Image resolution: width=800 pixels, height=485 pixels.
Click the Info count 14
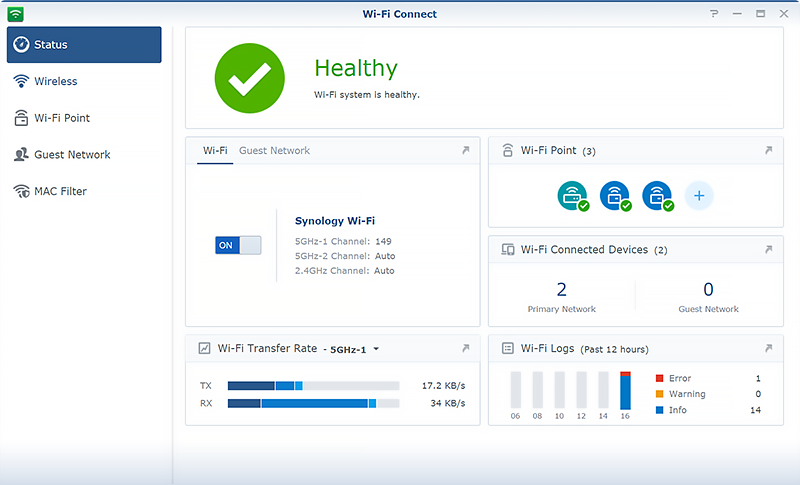756,410
